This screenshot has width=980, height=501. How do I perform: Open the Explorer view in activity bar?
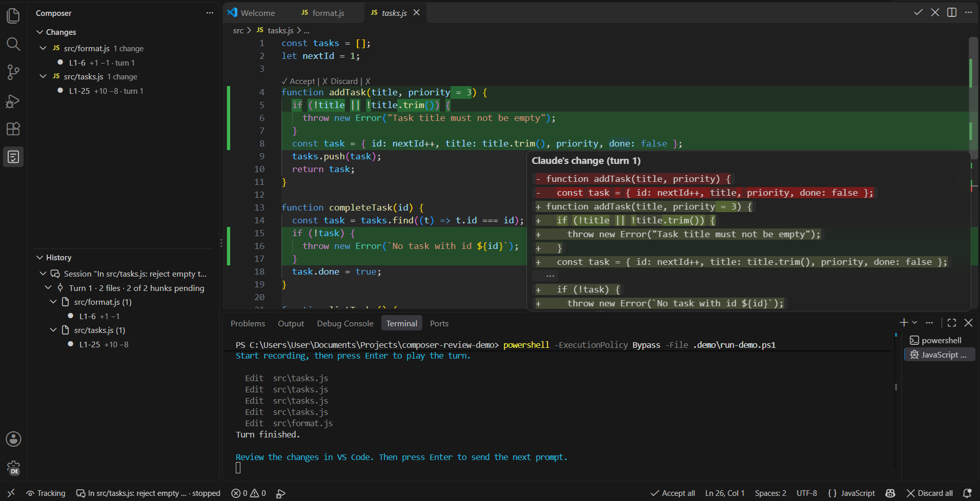(13, 16)
